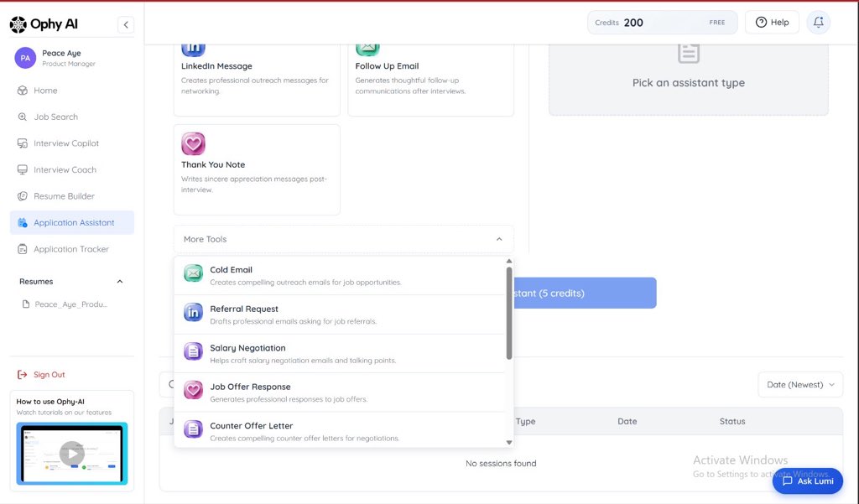
Task: Choose Counter Offer Letter option
Action: click(x=340, y=430)
